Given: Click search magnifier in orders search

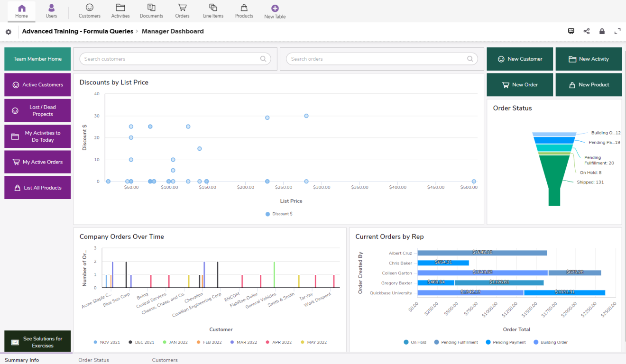Looking at the screenshot, I should pyautogui.click(x=470, y=59).
